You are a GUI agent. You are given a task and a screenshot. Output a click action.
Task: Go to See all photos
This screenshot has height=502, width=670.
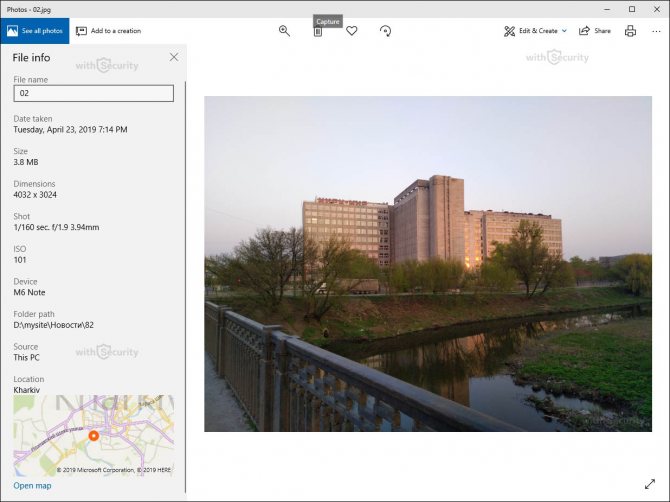coord(35,31)
